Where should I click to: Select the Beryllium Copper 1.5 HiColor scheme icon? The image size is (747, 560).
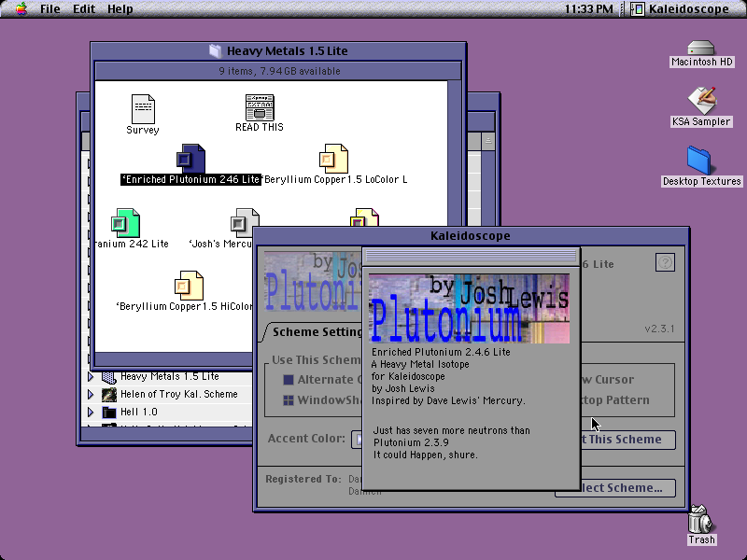(x=190, y=286)
